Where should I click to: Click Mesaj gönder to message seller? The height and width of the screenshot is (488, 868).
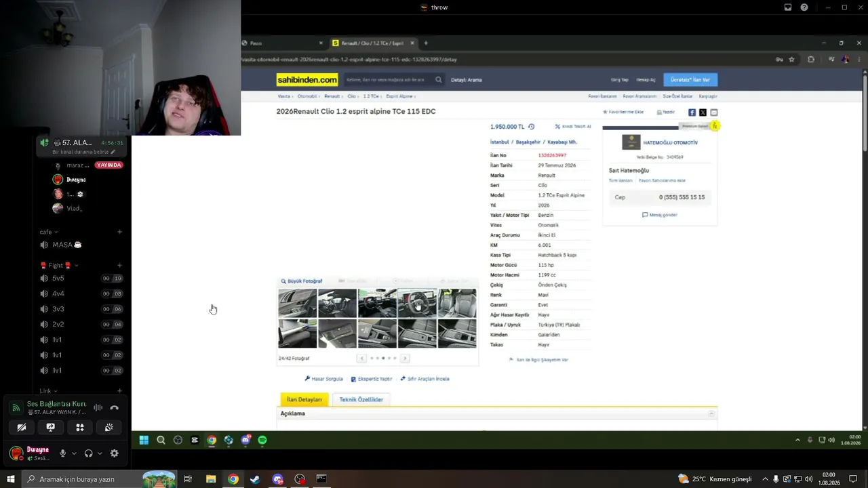coord(660,215)
